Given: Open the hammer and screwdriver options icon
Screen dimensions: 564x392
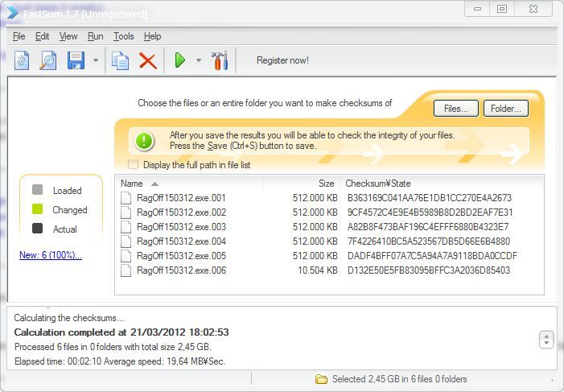Looking at the screenshot, I should tap(220, 60).
